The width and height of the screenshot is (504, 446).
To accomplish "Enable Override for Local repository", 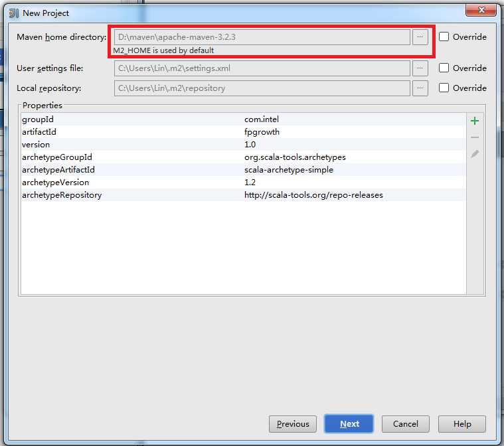I will point(444,88).
